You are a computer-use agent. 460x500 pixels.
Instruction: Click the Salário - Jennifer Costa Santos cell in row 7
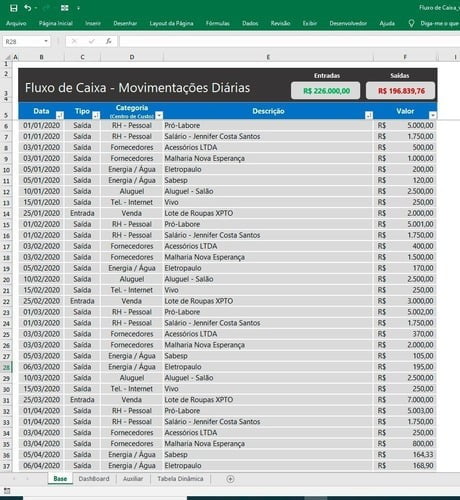click(268, 136)
